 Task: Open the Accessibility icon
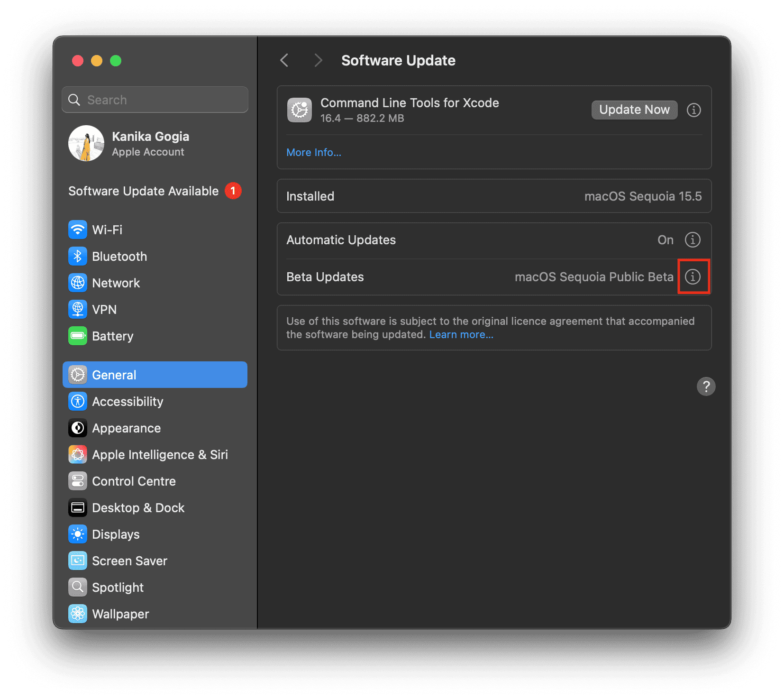point(78,401)
